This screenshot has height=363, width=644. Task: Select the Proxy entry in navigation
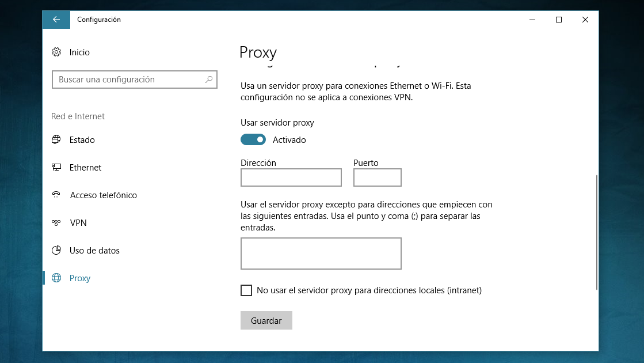[79, 278]
